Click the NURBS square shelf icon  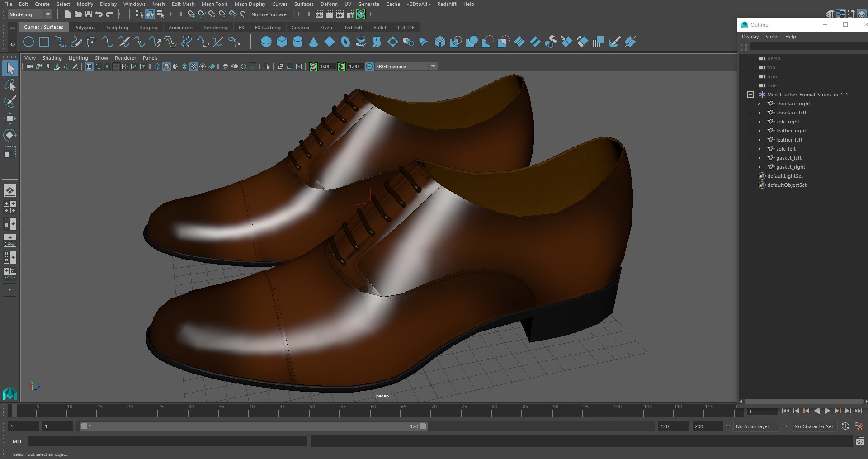click(44, 42)
